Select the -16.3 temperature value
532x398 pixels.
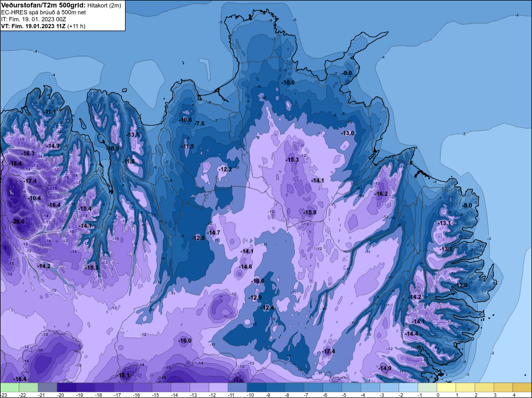point(28,153)
